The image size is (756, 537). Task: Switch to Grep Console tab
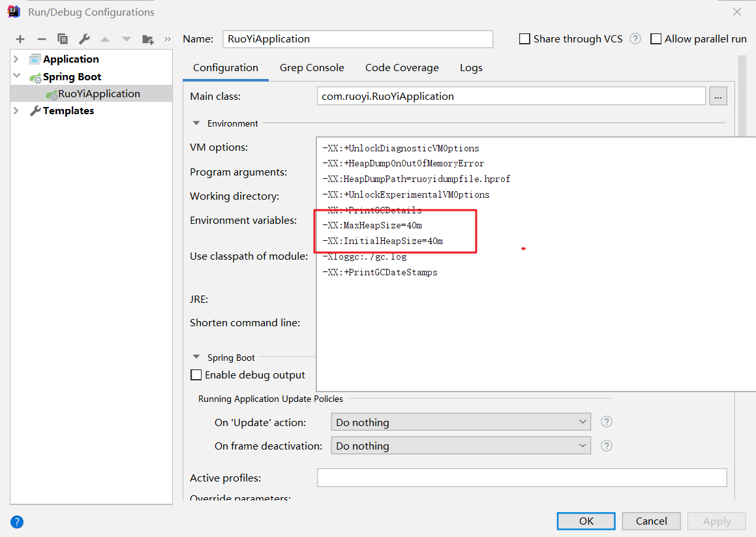[312, 68]
